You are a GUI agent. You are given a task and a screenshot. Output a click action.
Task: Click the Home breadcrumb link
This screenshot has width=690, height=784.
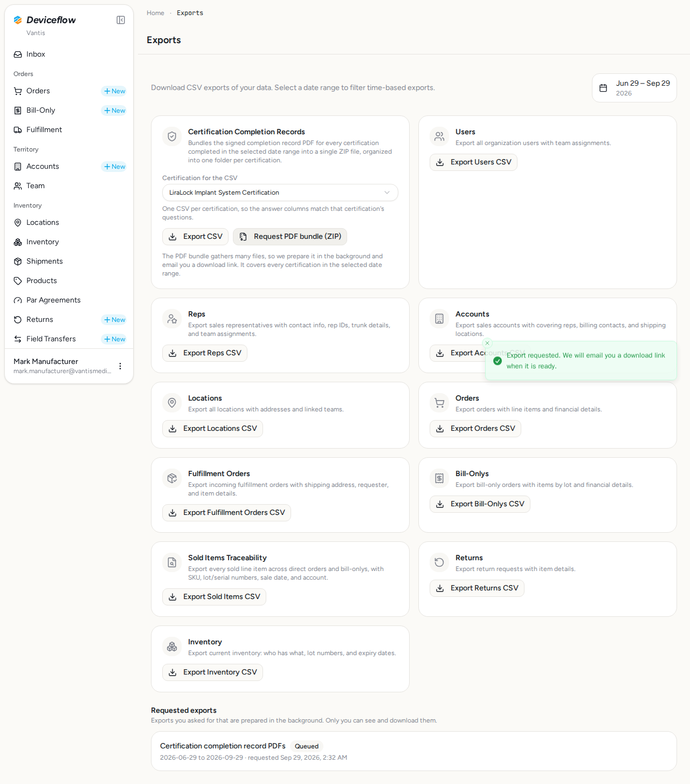click(x=155, y=13)
